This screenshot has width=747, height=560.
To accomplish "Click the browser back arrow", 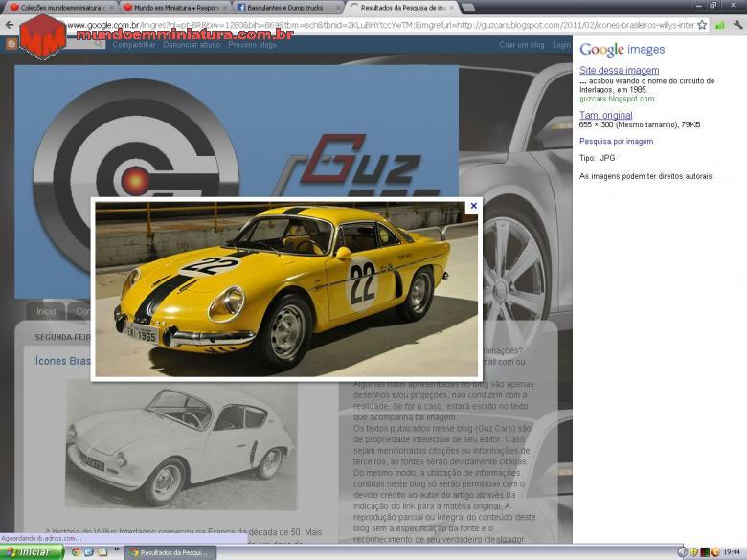I will 10,25.
